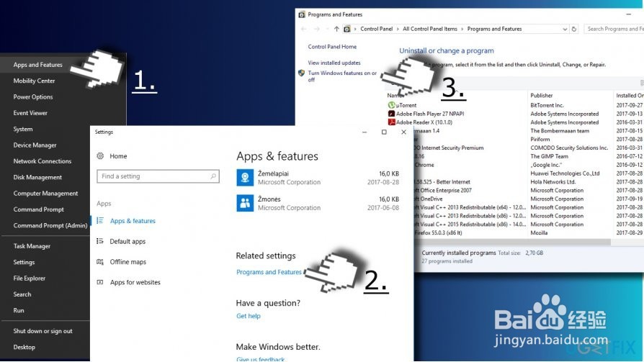Open Settings from the Win+X menu
644x362 pixels.
tap(24, 262)
